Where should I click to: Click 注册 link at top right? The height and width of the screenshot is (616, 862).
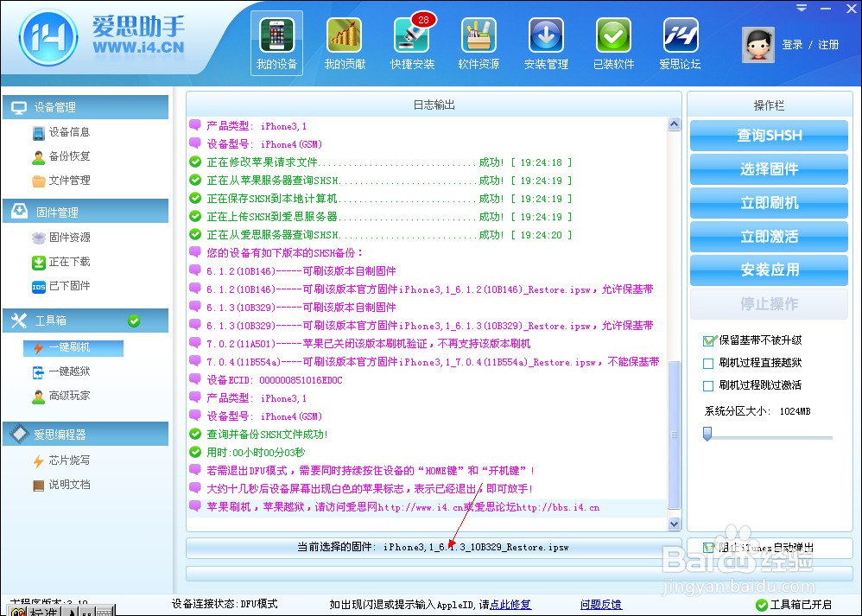click(828, 45)
